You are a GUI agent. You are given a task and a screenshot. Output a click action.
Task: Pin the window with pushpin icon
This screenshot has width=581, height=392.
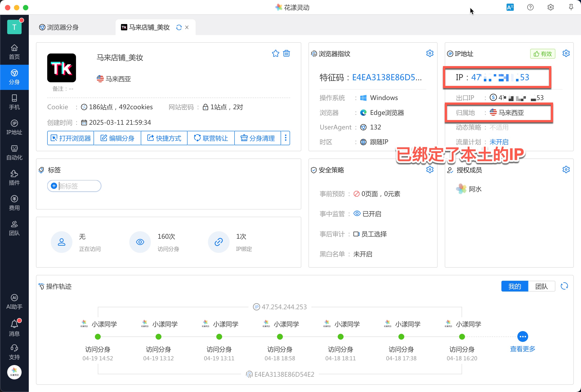click(571, 7)
